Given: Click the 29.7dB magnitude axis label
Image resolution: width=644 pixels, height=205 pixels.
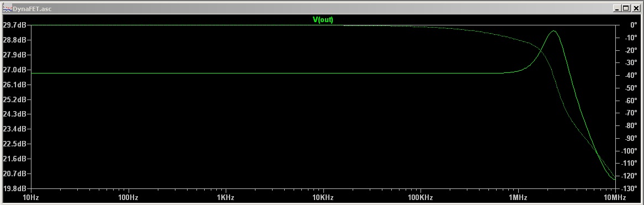Looking at the screenshot, I should (x=14, y=25).
